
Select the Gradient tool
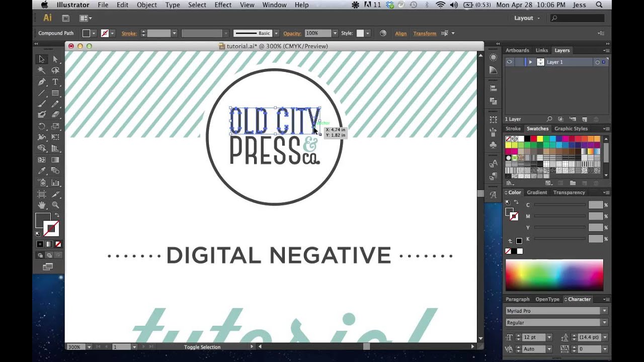55,160
